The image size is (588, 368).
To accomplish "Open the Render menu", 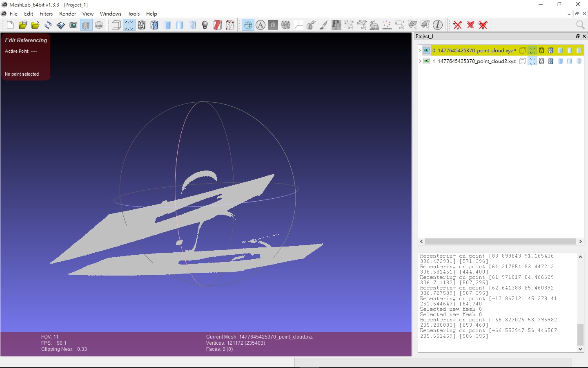I will tap(67, 13).
